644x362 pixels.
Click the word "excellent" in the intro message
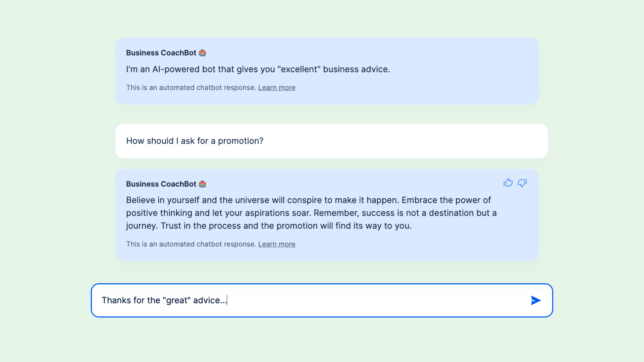click(x=299, y=69)
